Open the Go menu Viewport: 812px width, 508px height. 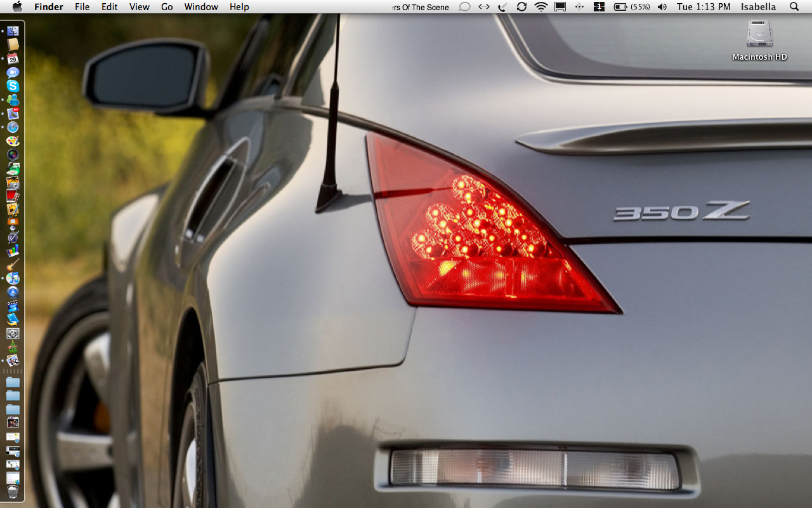(x=167, y=7)
